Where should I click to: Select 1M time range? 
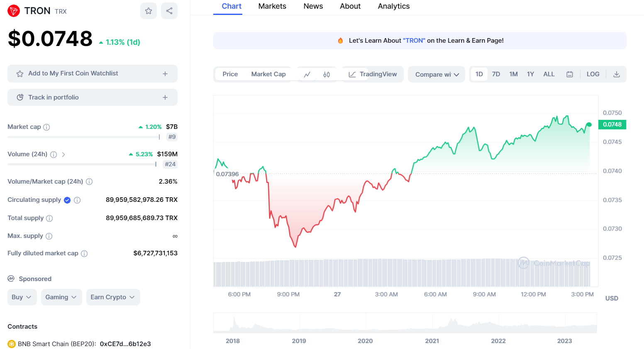(x=514, y=74)
